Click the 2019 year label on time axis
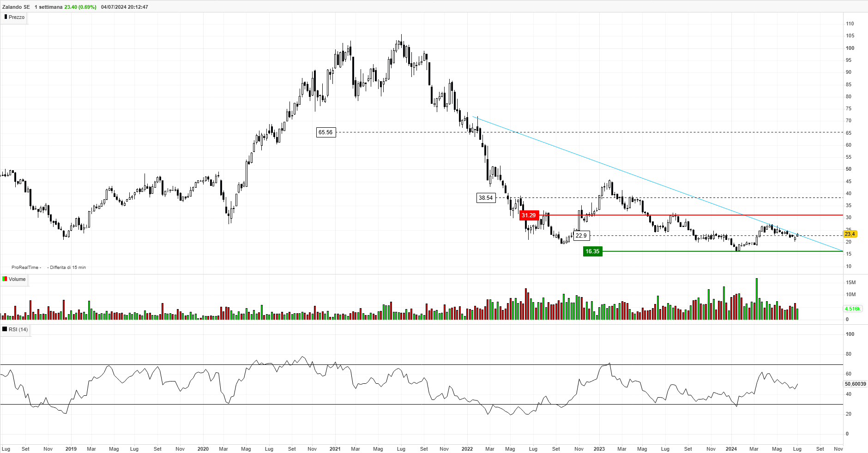868x453 pixels. [71, 449]
